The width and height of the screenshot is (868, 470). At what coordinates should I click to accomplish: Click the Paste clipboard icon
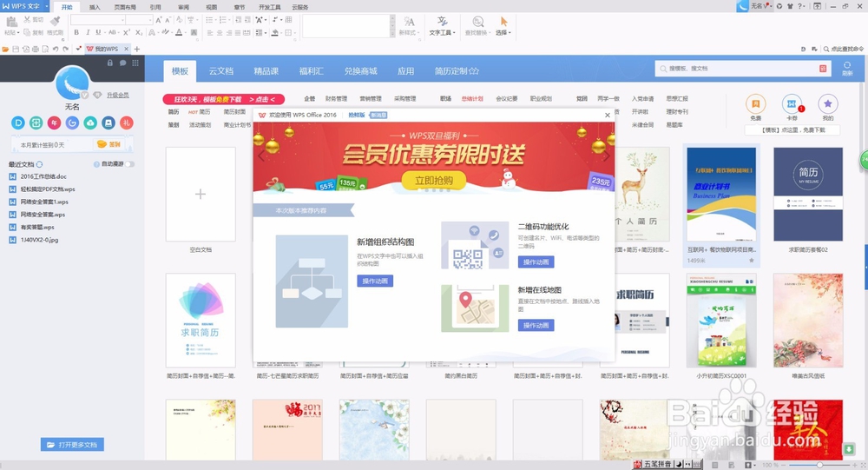coord(11,22)
